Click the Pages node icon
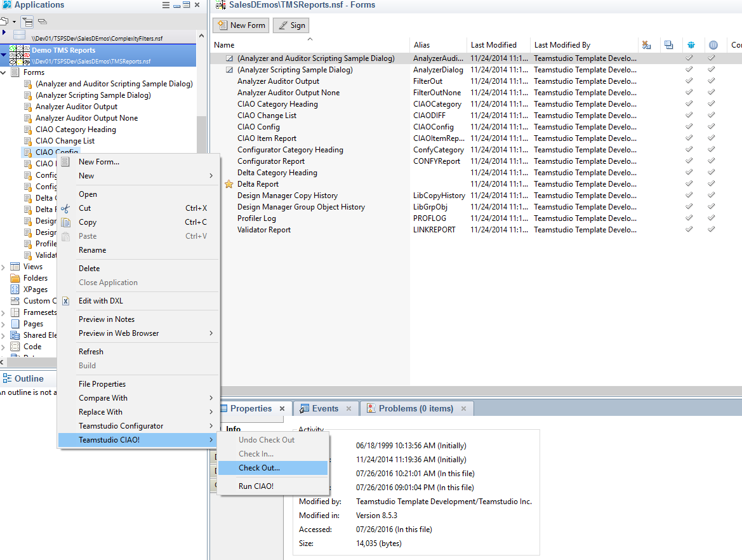 pos(15,324)
